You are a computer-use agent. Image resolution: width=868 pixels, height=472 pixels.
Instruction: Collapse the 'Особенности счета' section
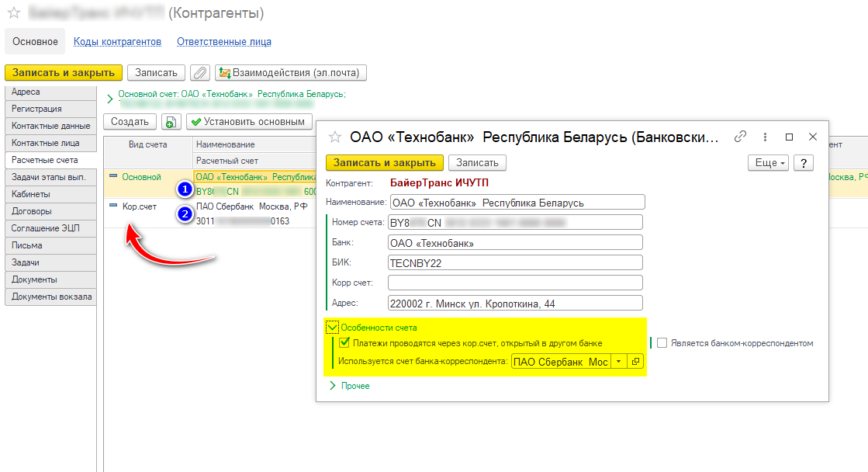pyautogui.click(x=332, y=328)
